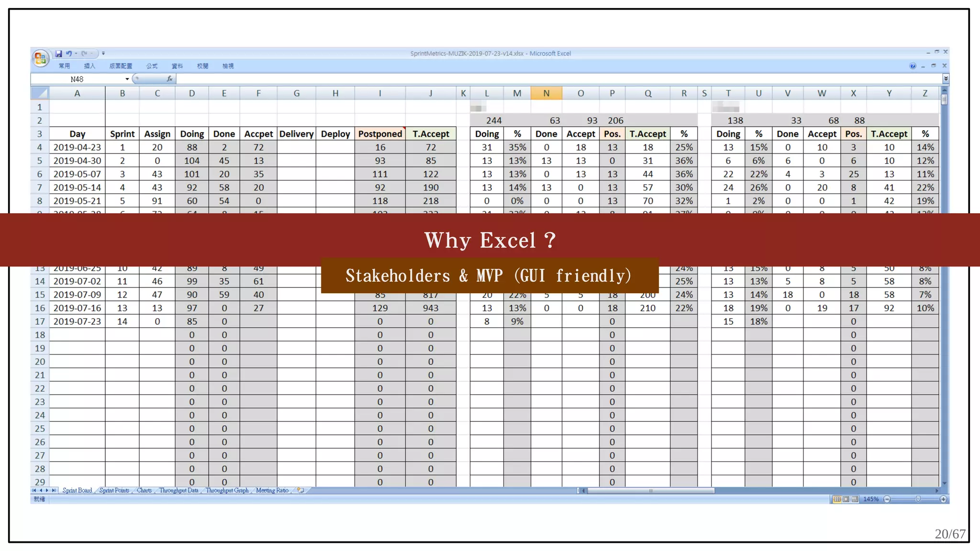Click the cell showing 129 in Postponed column
980x551 pixels.
380,308
